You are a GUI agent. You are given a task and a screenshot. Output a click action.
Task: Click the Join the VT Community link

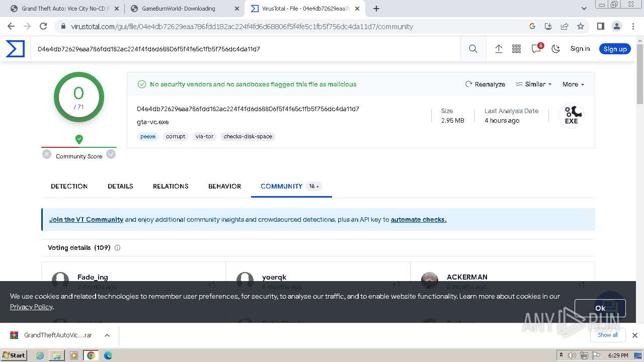tap(86, 219)
